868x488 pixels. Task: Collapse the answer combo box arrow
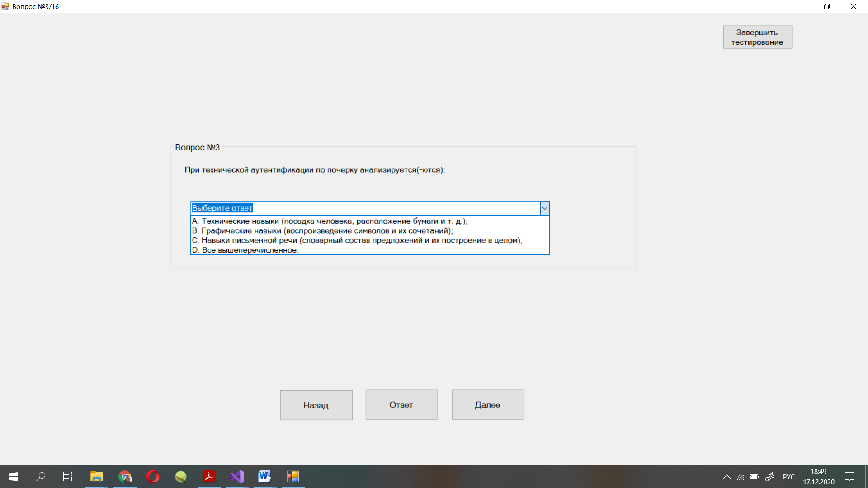click(x=545, y=208)
